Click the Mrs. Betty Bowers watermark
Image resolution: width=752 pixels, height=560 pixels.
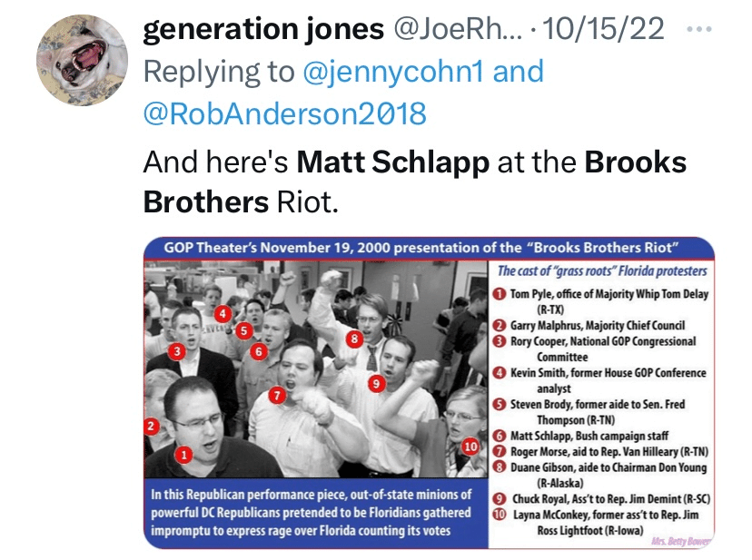[x=681, y=542]
